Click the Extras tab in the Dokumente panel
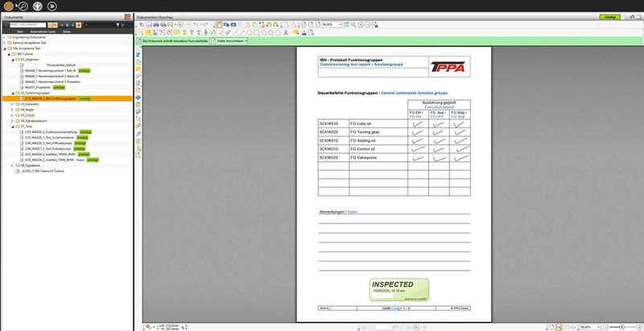This screenshot has height=331, width=644. click(67, 31)
